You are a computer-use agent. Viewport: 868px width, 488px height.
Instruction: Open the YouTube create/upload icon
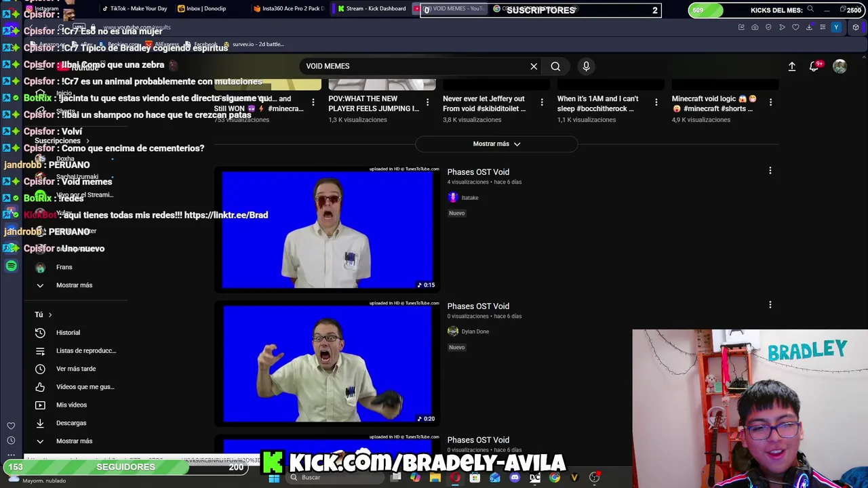point(791,66)
